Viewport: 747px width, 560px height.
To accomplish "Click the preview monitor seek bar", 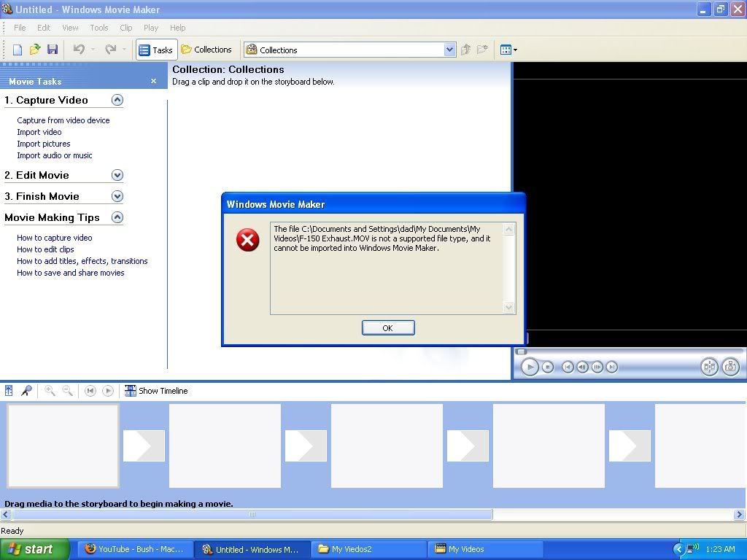I will (627, 351).
